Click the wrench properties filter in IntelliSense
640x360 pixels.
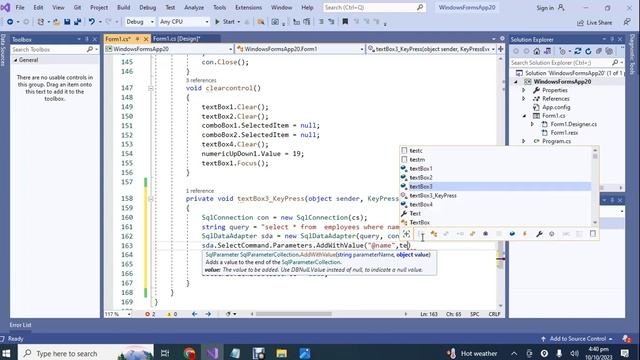[x=539, y=234]
